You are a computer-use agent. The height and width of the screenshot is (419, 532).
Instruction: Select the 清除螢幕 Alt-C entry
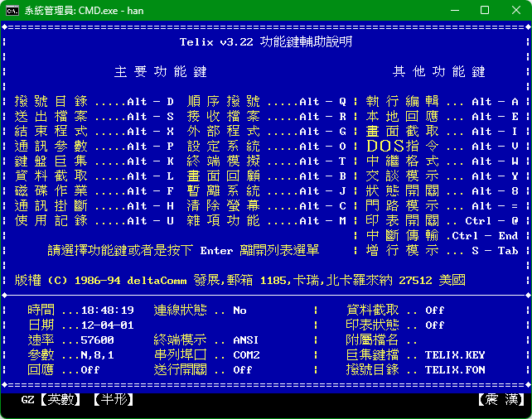pyautogui.click(x=267, y=205)
